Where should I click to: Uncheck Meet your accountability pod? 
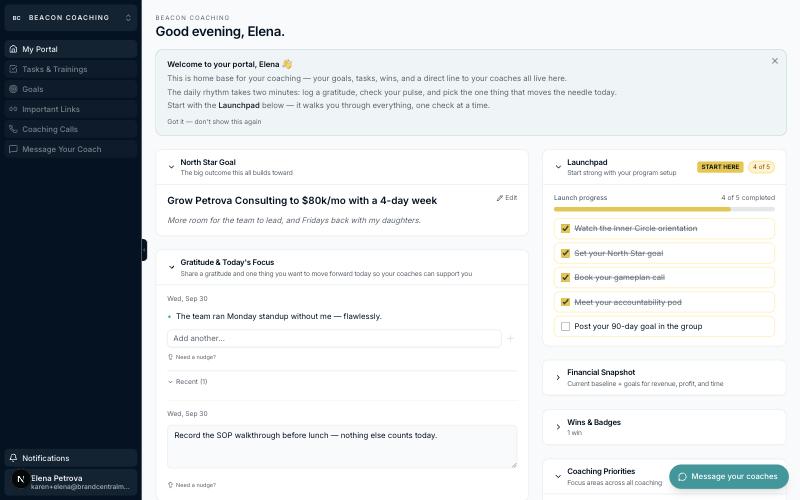[x=565, y=302]
